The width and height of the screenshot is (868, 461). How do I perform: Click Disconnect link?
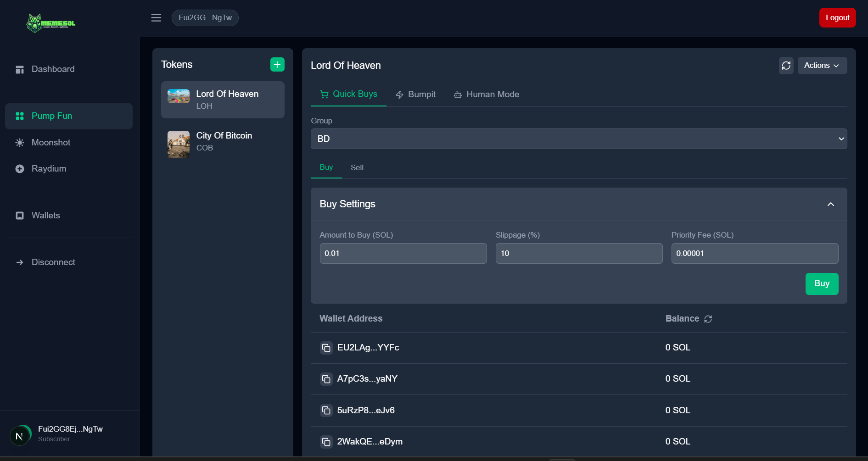coord(69,262)
